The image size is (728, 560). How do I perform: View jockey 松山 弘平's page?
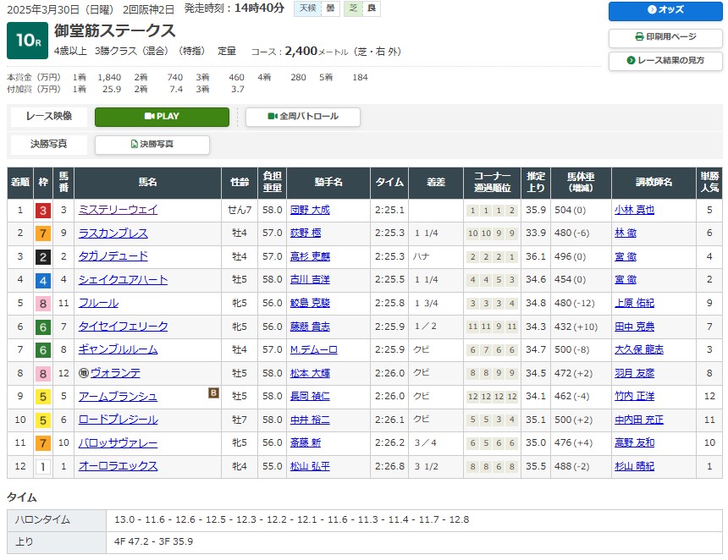310,466
